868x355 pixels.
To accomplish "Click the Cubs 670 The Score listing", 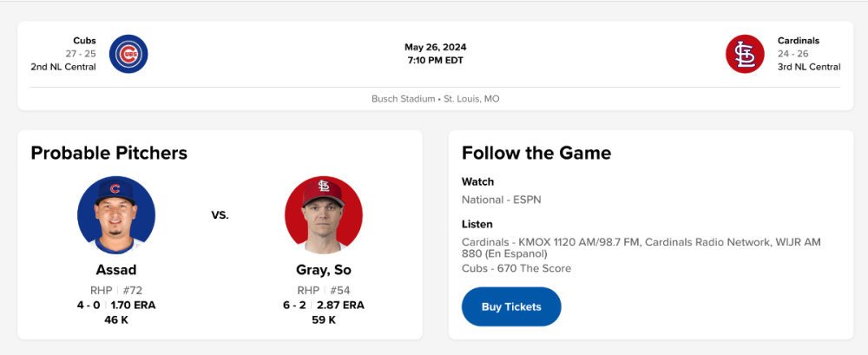I will [516, 268].
